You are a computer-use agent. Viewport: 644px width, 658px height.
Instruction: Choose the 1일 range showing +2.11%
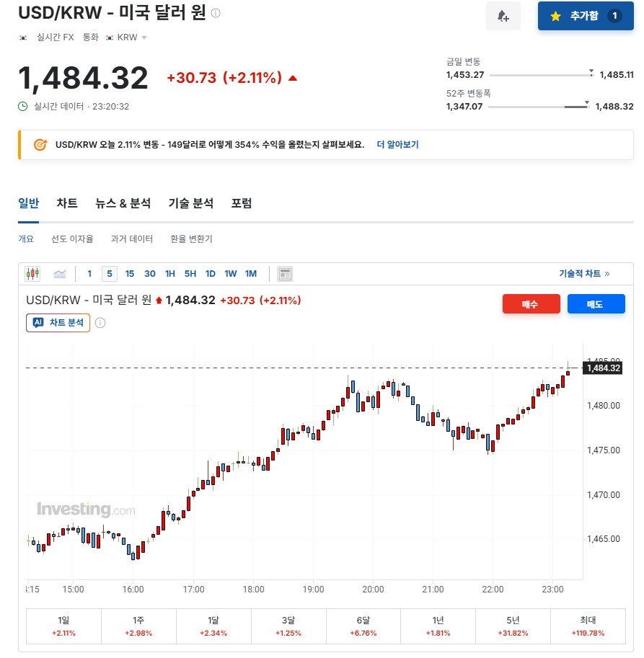[x=63, y=626]
